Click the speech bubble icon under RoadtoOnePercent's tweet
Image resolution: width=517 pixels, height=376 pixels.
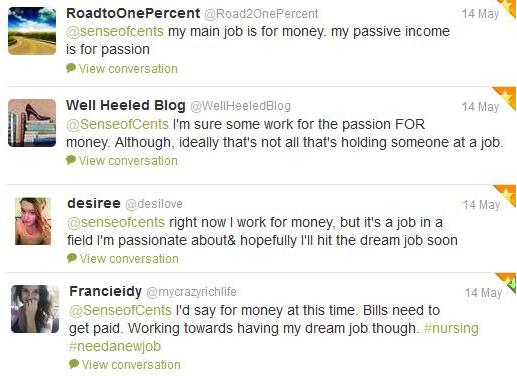pyautogui.click(x=71, y=68)
